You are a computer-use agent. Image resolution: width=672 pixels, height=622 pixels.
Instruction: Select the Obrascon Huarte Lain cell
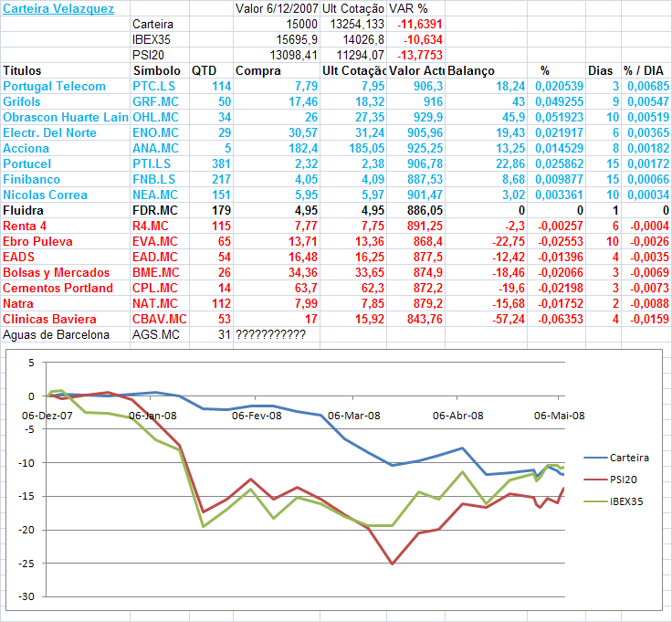66,117
